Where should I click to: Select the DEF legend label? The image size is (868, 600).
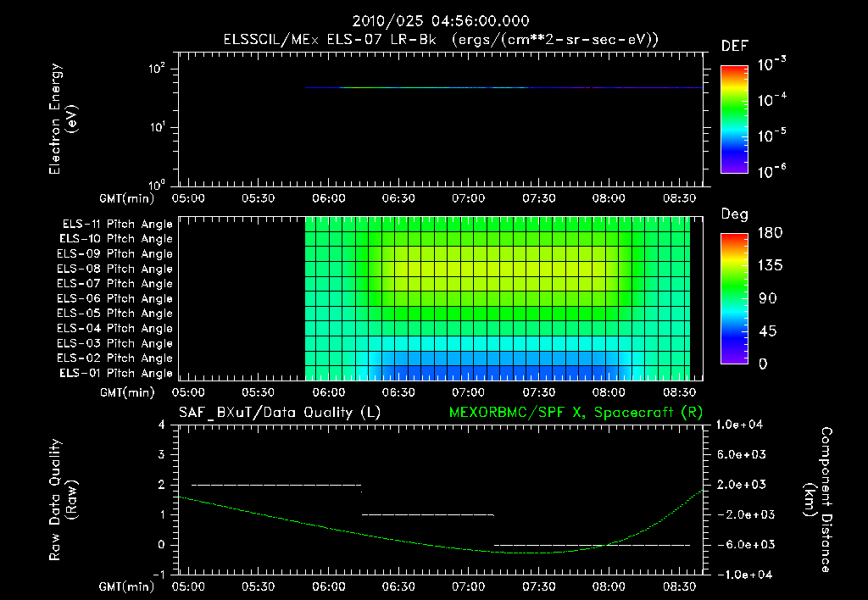coord(735,46)
